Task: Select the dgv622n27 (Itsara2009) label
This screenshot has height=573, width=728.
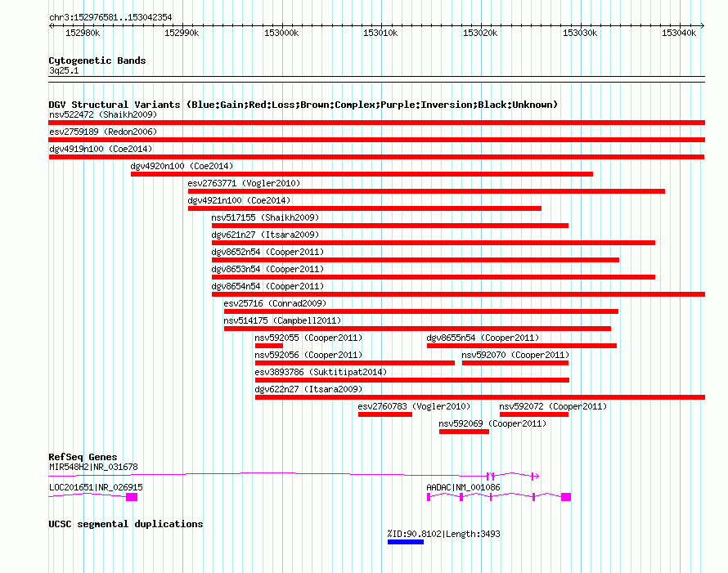Action: click(x=308, y=389)
